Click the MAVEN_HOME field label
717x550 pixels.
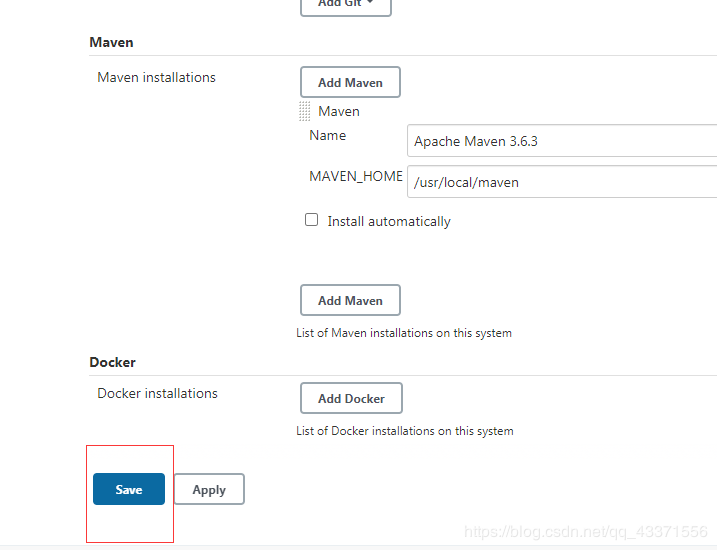coord(356,176)
